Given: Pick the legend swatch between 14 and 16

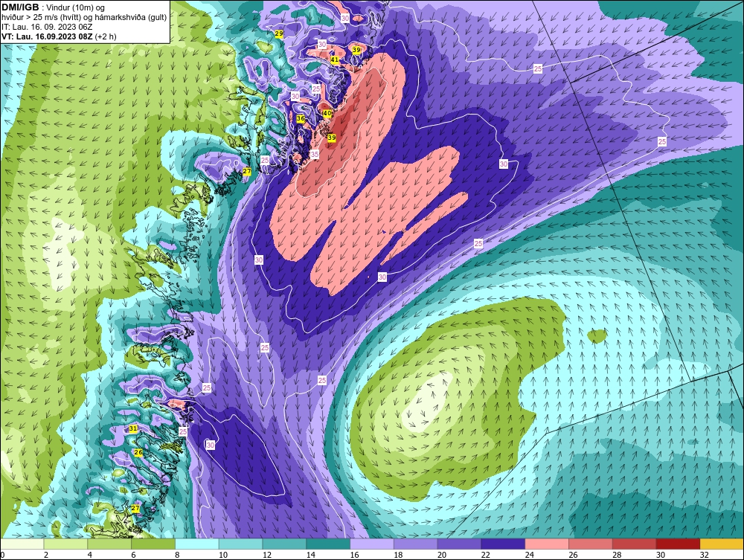Looking at the screenshot, I should (328, 544).
